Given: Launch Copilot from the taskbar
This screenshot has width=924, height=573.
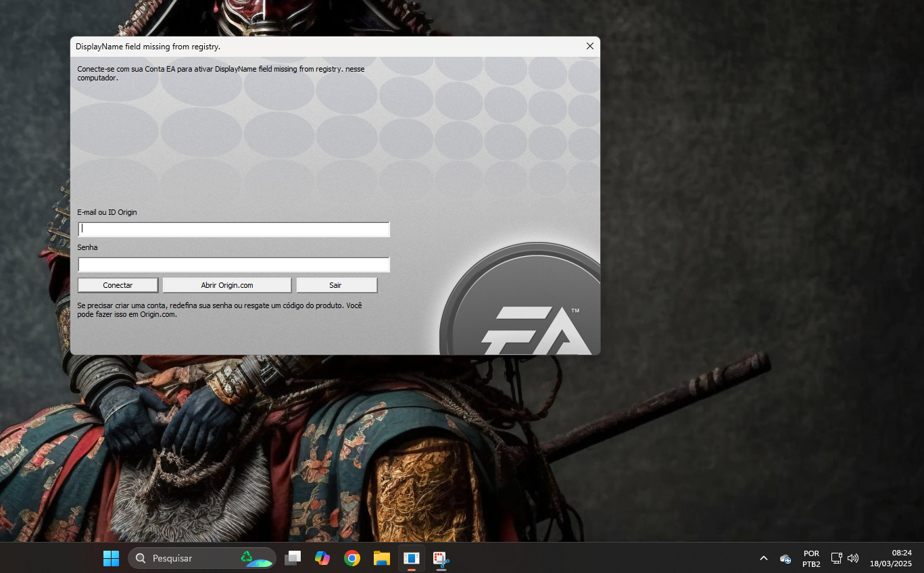Looking at the screenshot, I should coord(322,558).
